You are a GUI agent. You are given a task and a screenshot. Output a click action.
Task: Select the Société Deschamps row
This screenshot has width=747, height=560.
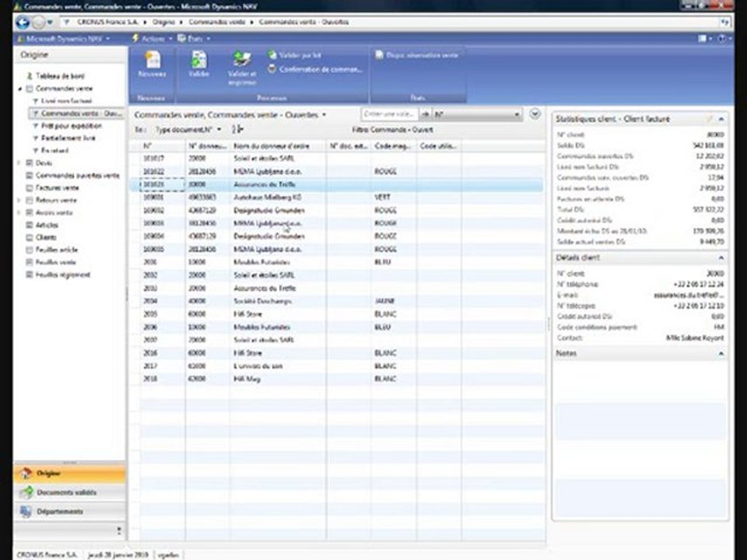[336, 301]
